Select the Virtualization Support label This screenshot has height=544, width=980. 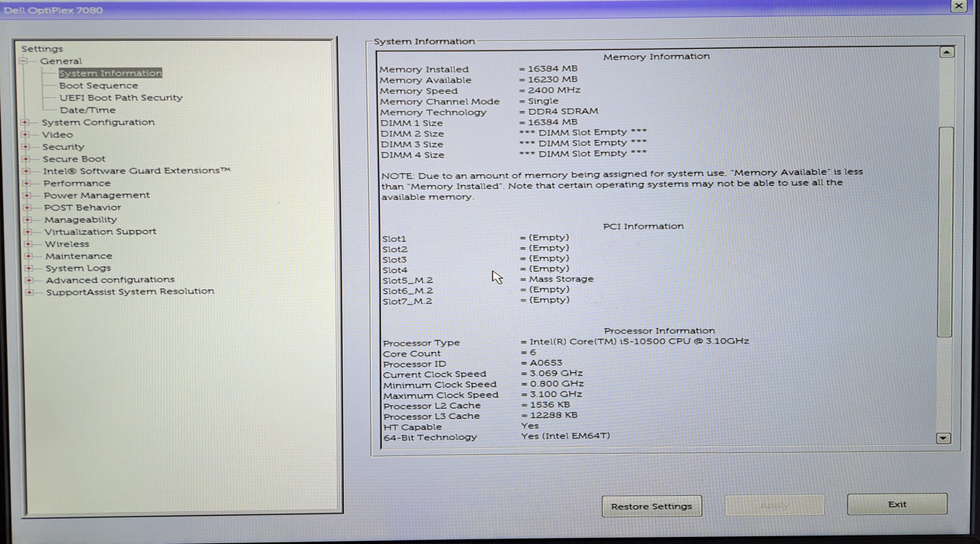click(x=100, y=232)
